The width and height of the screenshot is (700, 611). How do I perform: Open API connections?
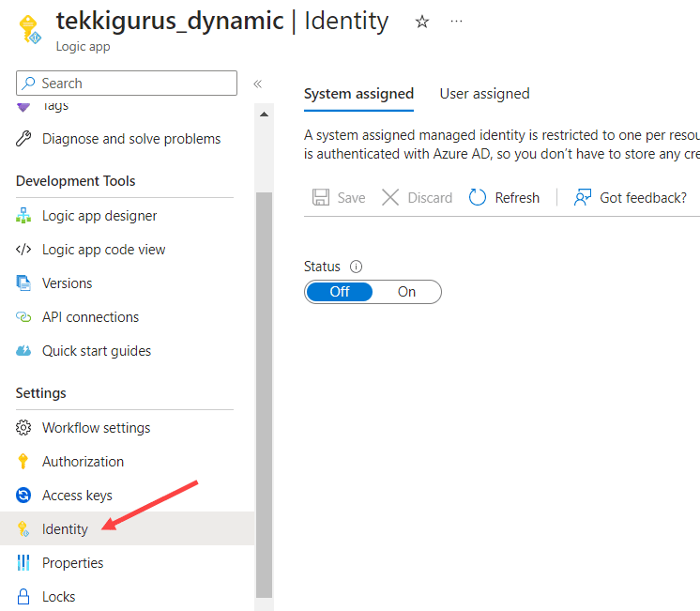91,317
